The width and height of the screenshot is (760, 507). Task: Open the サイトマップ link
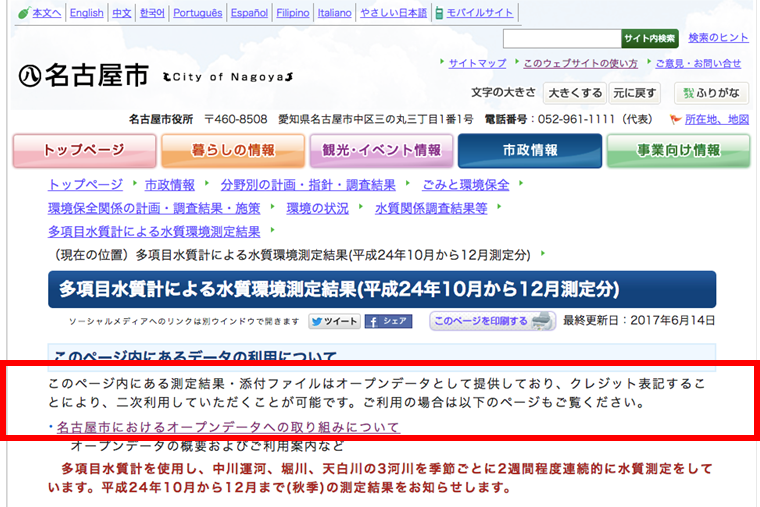pyautogui.click(x=477, y=63)
